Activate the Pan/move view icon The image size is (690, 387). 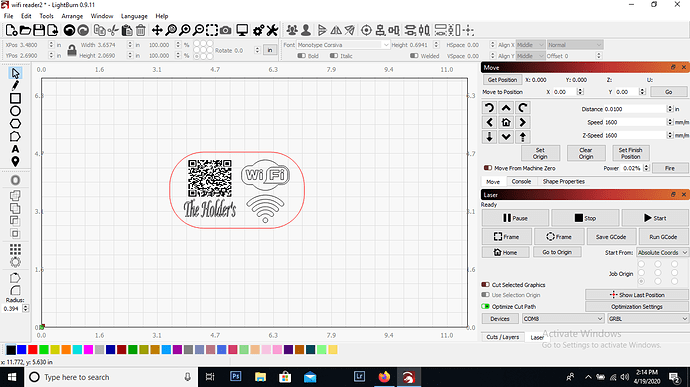(157, 30)
